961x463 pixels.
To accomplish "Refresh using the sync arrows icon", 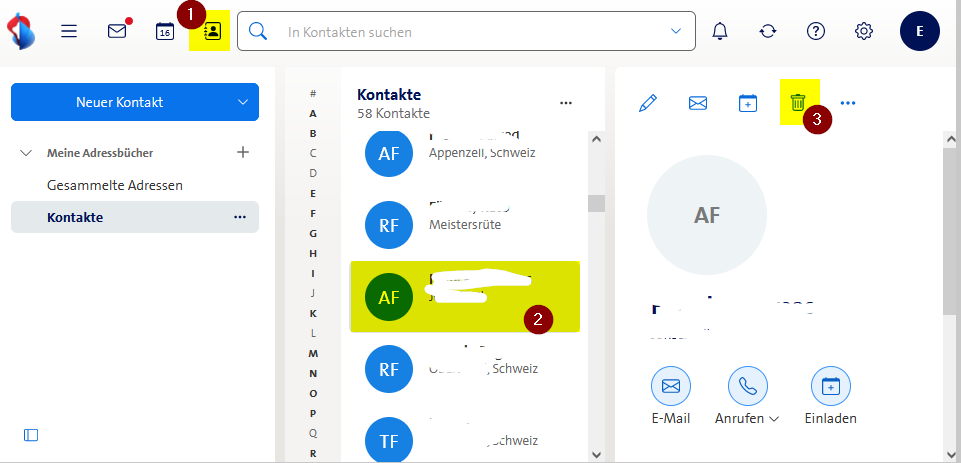I will 767,31.
